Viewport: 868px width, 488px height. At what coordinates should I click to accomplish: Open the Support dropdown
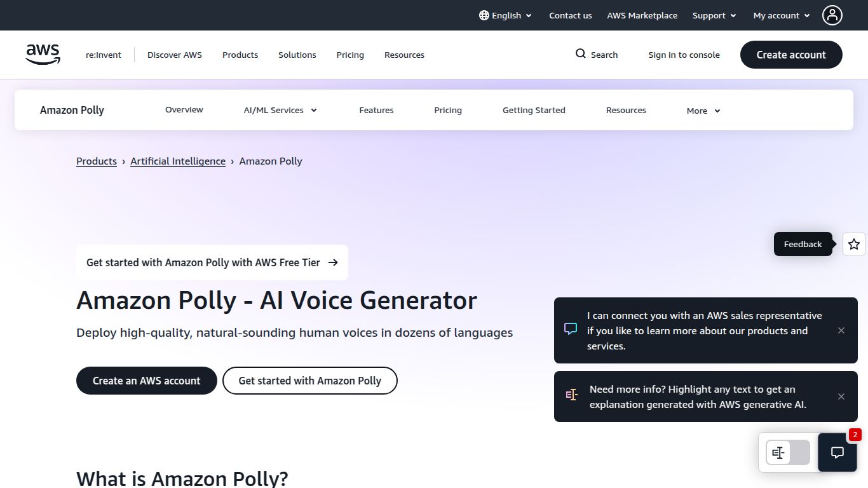coord(714,15)
